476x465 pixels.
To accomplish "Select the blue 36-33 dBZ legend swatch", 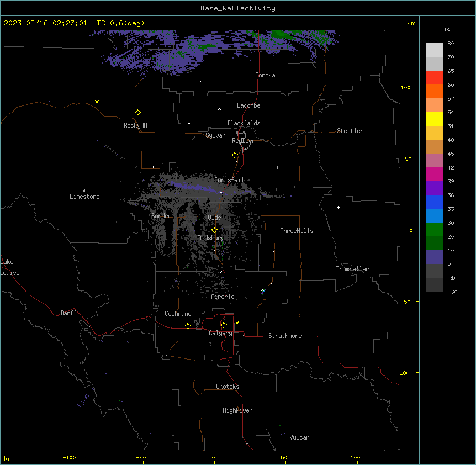I will tap(434, 202).
